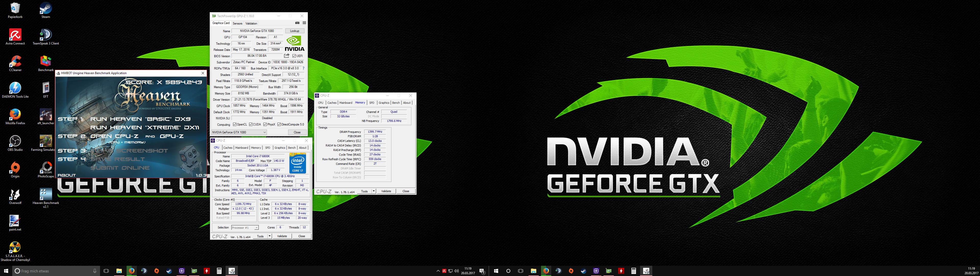Image resolution: width=980 pixels, height=276 pixels.
Task: Open GPU-Z hamburger menu icon
Action: tap(304, 23)
